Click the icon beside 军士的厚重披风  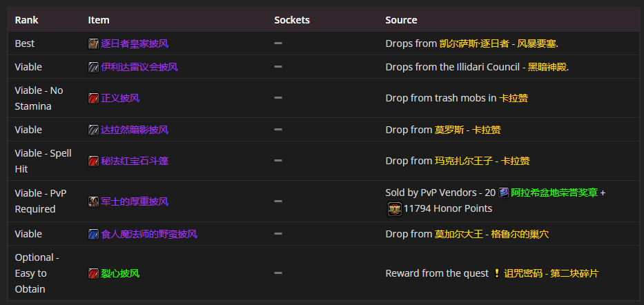(93, 201)
